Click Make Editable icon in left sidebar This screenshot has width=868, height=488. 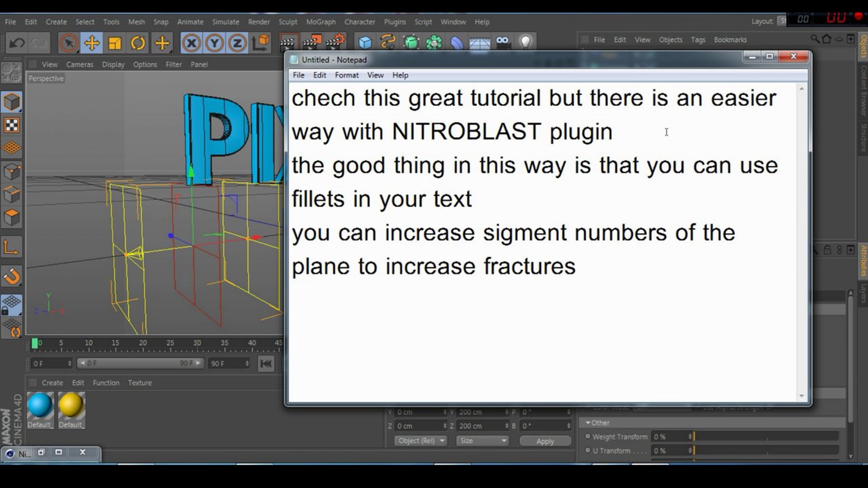click(x=12, y=73)
